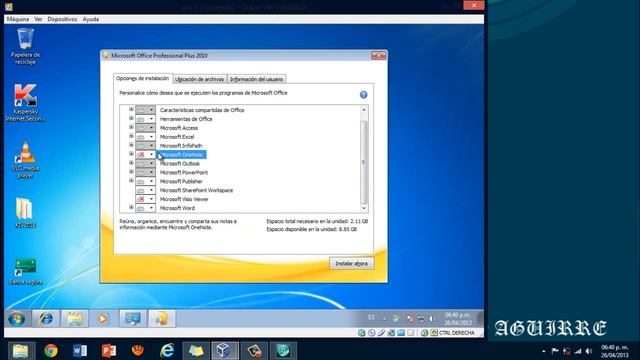Open Papelera de reciclaje desktop icon

point(25,46)
